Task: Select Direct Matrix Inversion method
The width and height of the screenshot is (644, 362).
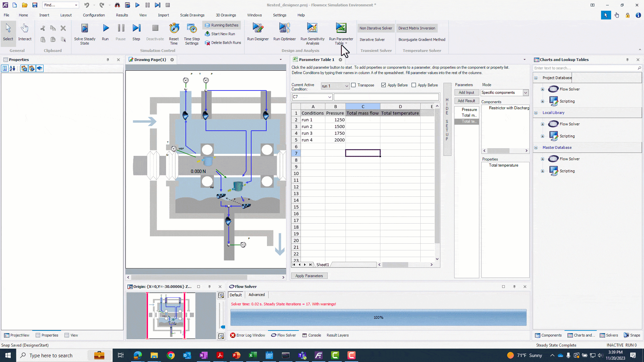Action: coord(417,28)
